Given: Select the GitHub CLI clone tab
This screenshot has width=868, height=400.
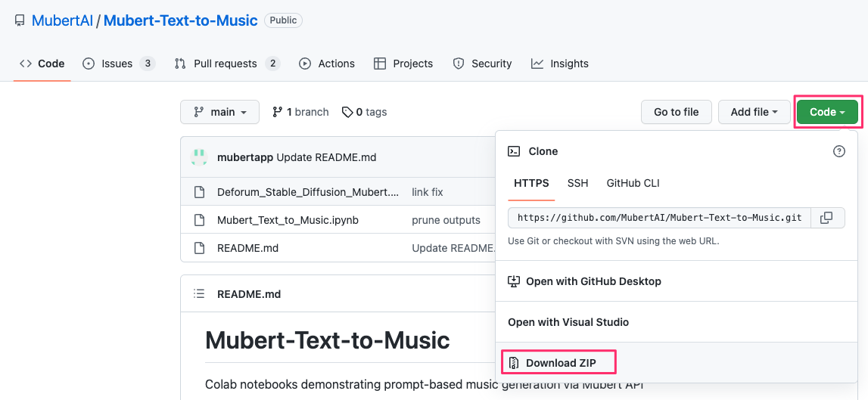Looking at the screenshot, I should click(x=633, y=183).
